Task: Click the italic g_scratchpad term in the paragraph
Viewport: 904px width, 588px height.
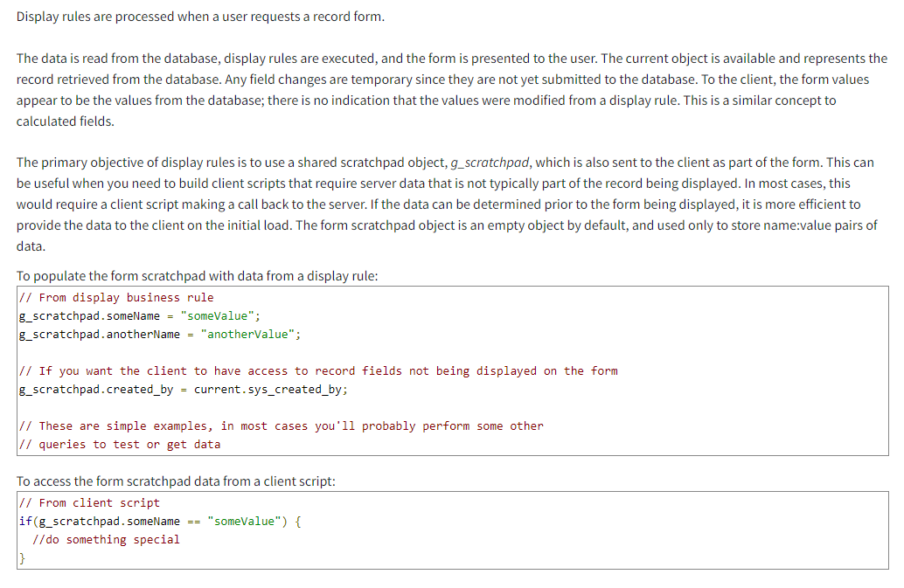Action: click(x=490, y=163)
